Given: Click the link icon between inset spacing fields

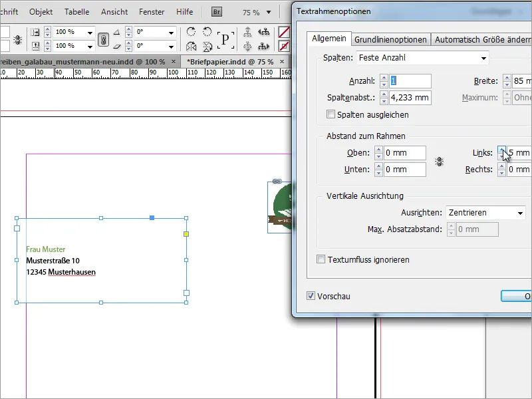Looking at the screenshot, I should pyautogui.click(x=440, y=162).
